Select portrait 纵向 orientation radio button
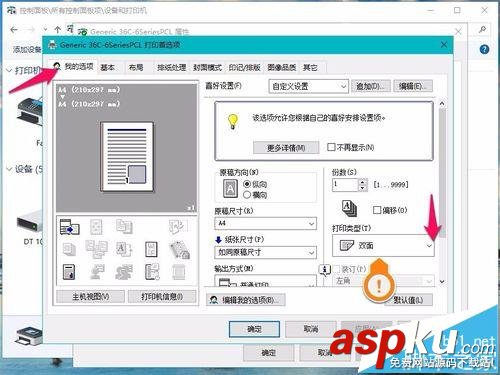Image resolution: width=500 pixels, height=375 pixels. click(247, 184)
